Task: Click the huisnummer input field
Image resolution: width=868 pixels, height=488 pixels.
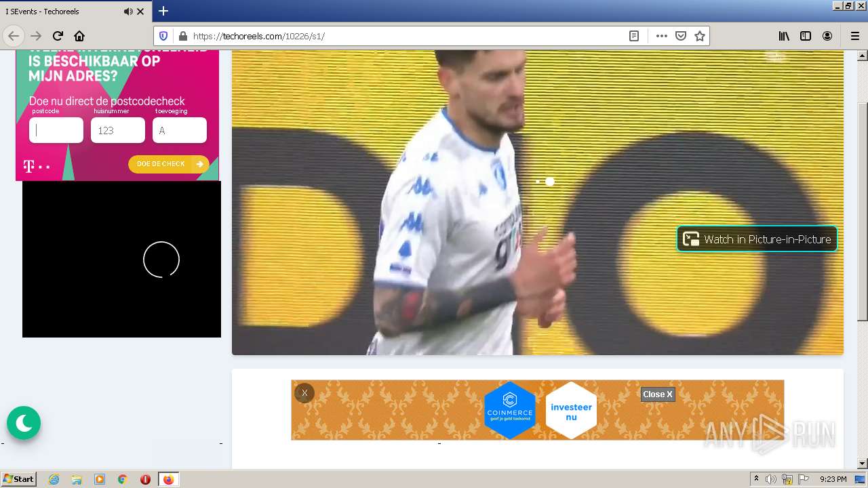Action: click(x=118, y=130)
